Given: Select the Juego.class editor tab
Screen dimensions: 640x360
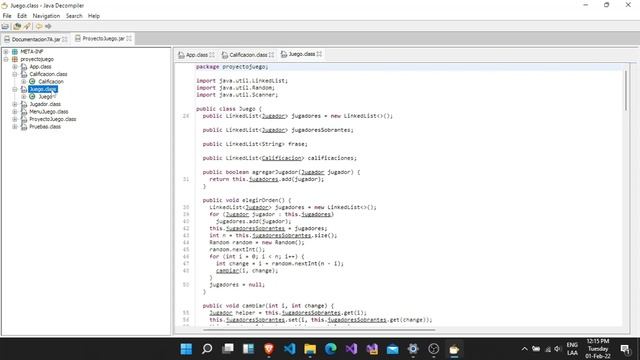Looking at the screenshot, I should [x=301, y=54].
